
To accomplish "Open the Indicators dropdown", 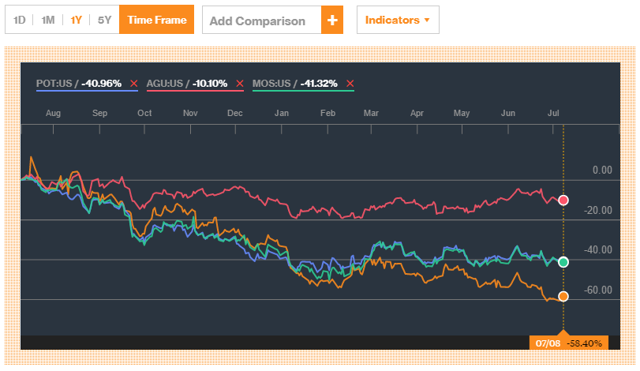I will (398, 20).
